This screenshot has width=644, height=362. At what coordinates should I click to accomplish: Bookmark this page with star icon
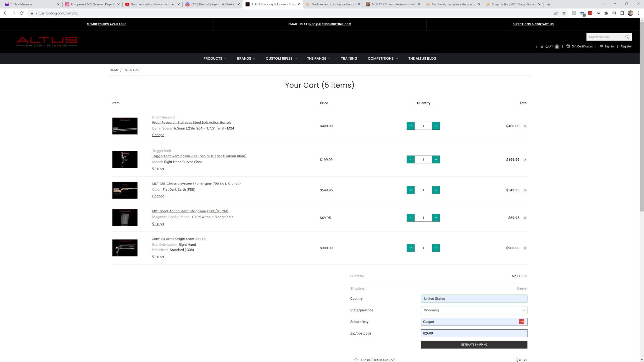coord(564,13)
